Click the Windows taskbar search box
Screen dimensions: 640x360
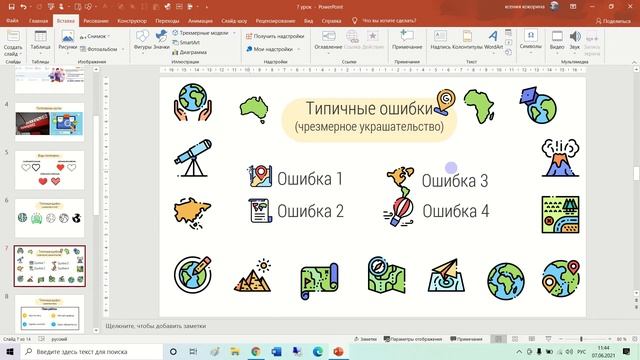point(91,351)
